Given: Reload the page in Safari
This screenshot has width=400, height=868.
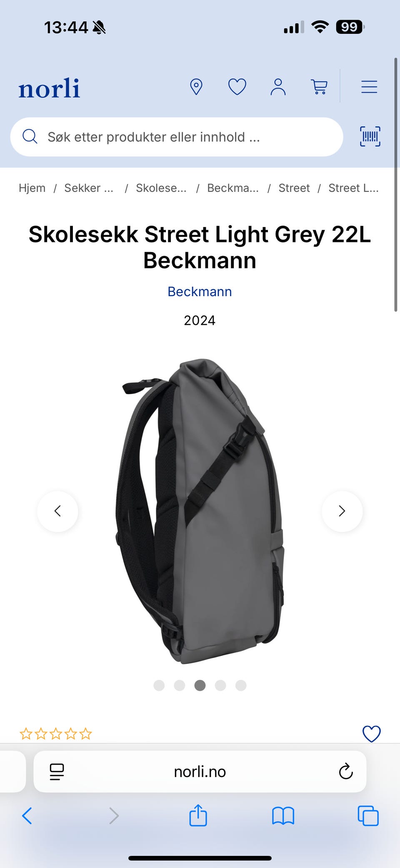Looking at the screenshot, I should pos(346,772).
